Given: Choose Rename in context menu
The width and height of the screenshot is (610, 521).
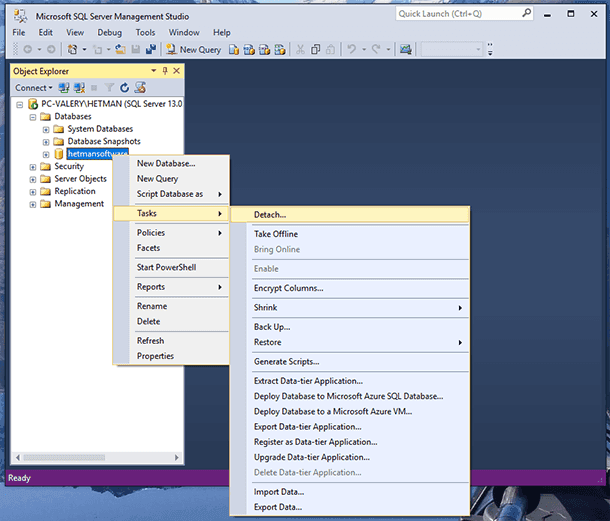Looking at the screenshot, I should 171,306.
